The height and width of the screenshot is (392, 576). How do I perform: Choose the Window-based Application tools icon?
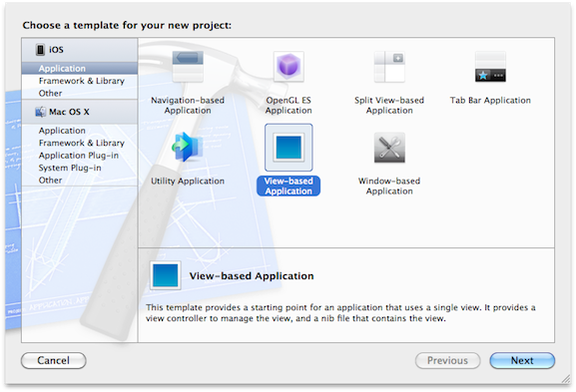[389, 148]
